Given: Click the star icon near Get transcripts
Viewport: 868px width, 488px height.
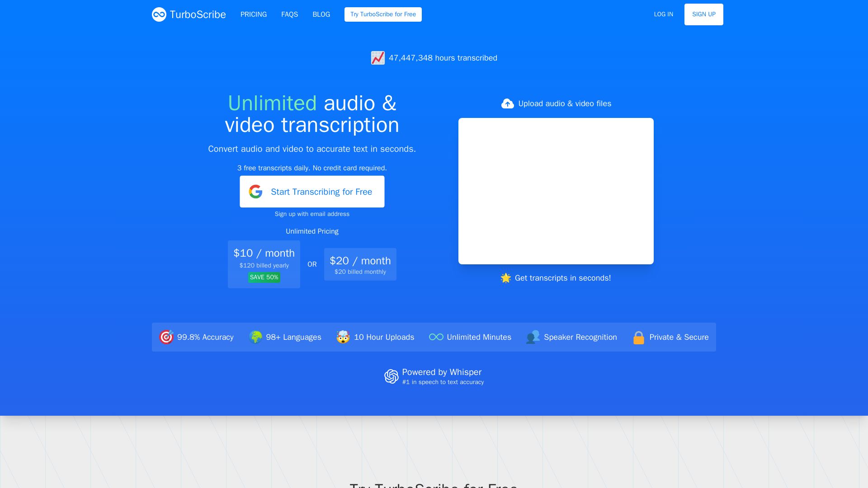Looking at the screenshot, I should tap(506, 278).
